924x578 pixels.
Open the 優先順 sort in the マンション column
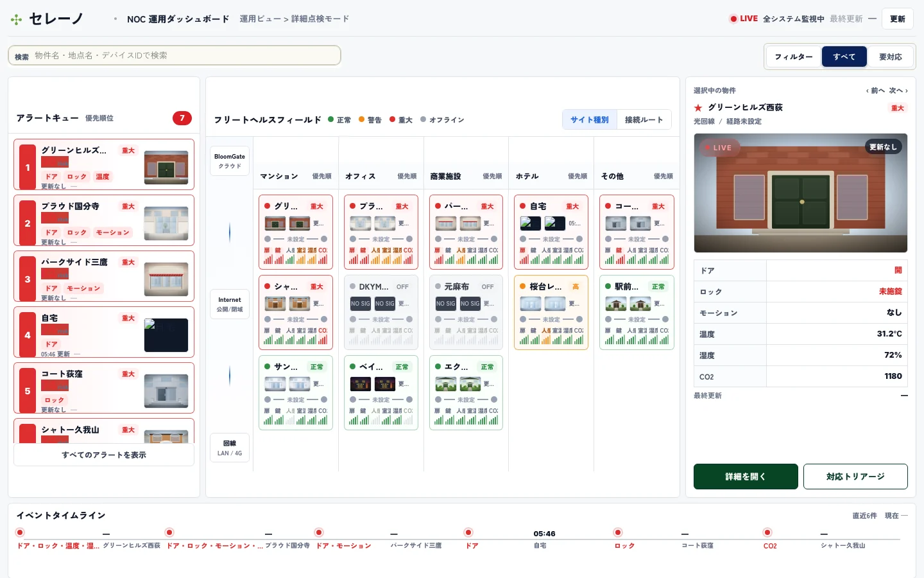tap(321, 176)
